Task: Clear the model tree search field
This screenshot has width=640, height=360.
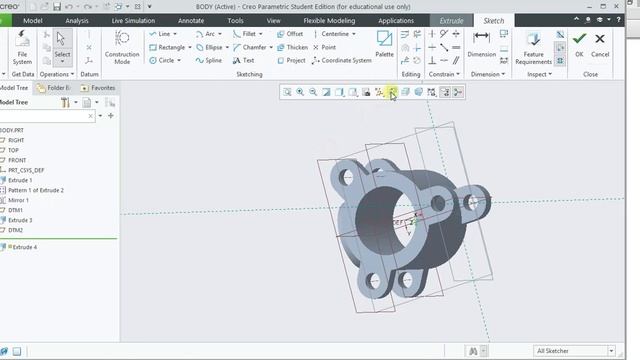Action: tap(90, 116)
